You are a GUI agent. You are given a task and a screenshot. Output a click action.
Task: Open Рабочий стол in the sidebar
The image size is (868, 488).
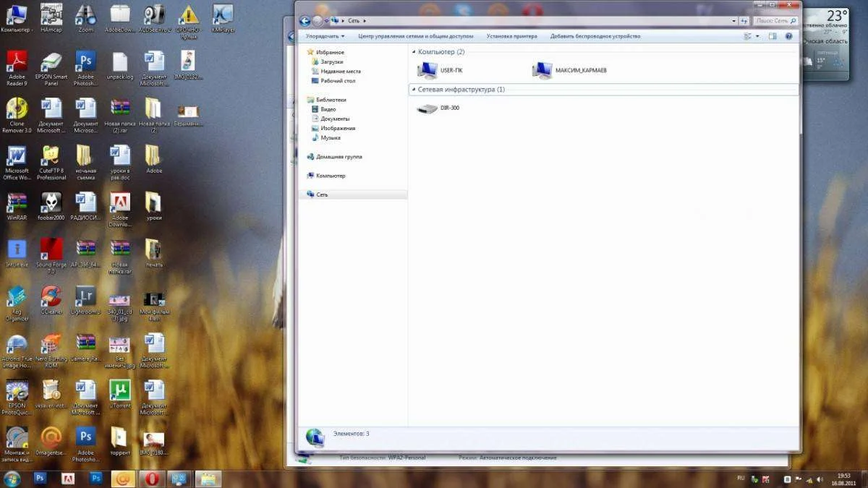tap(333, 81)
